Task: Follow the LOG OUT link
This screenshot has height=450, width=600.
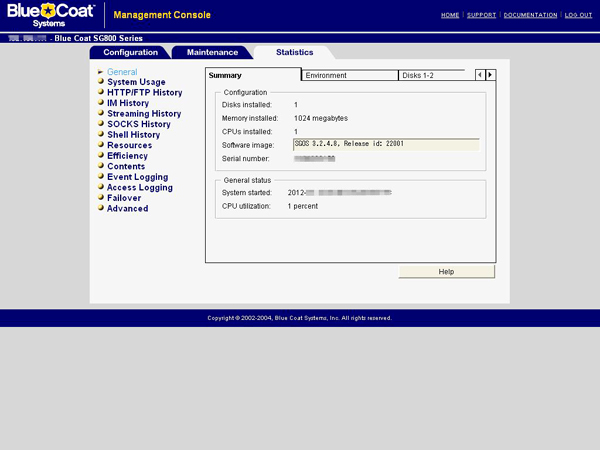Action: point(578,15)
